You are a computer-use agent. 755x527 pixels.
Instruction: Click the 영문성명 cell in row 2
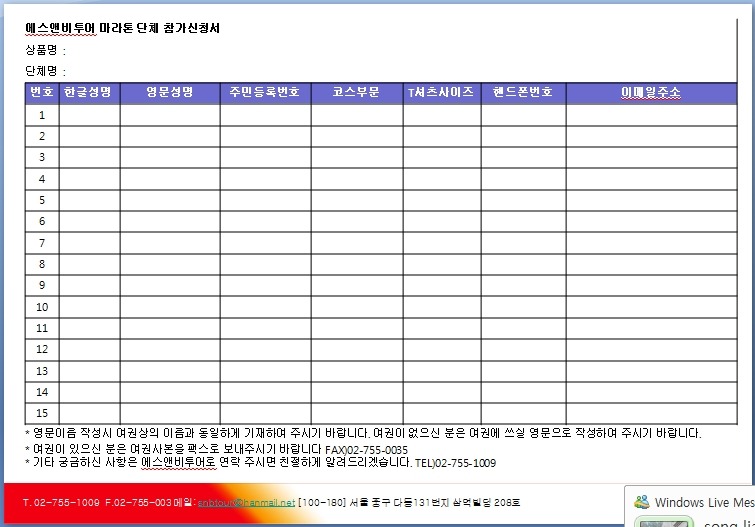pyautogui.click(x=170, y=136)
